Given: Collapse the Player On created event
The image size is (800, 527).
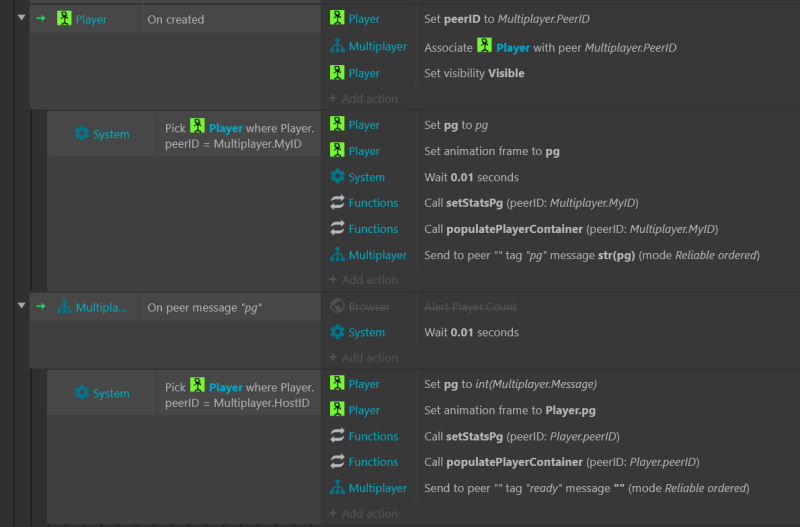Looking at the screenshot, I should point(22,18).
